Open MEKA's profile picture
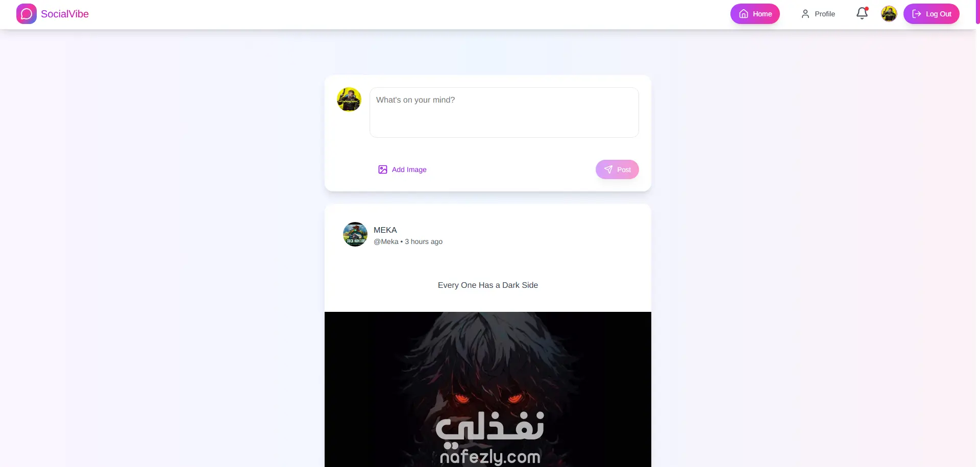Screen dimensions: 980x467 (x=355, y=234)
